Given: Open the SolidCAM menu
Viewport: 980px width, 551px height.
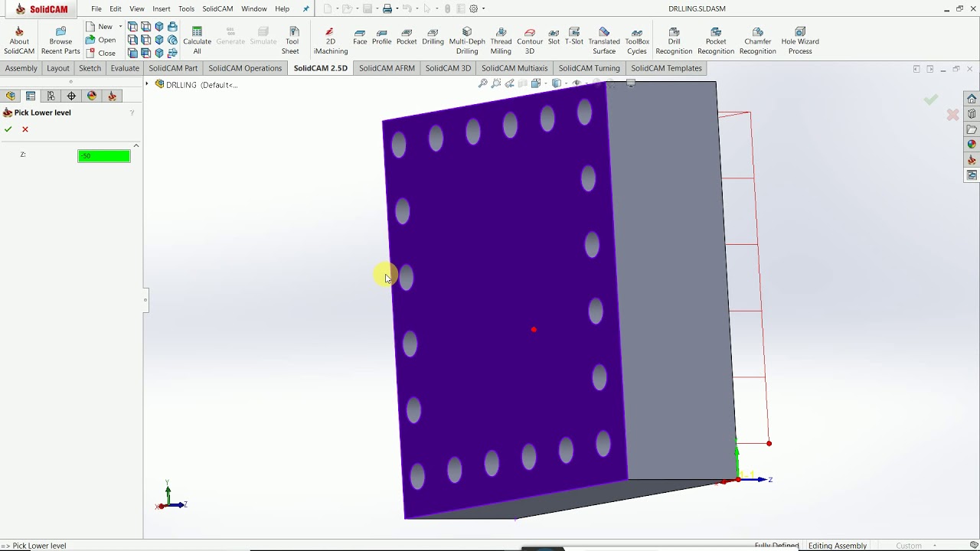Looking at the screenshot, I should coord(217,8).
